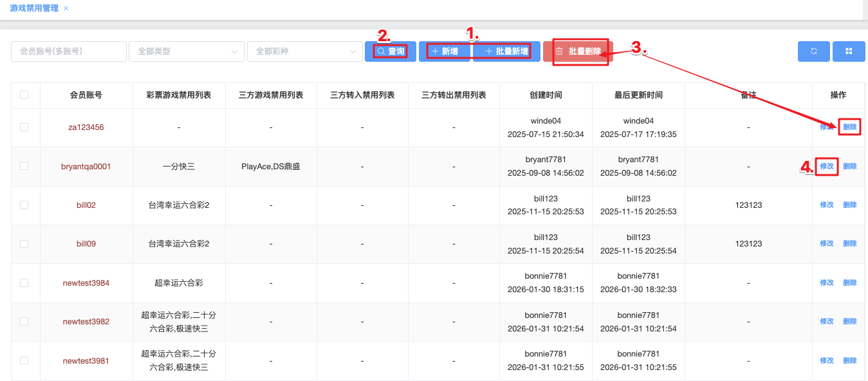
Task: Click the 批量删除 trash button
Action: [x=578, y=51]
